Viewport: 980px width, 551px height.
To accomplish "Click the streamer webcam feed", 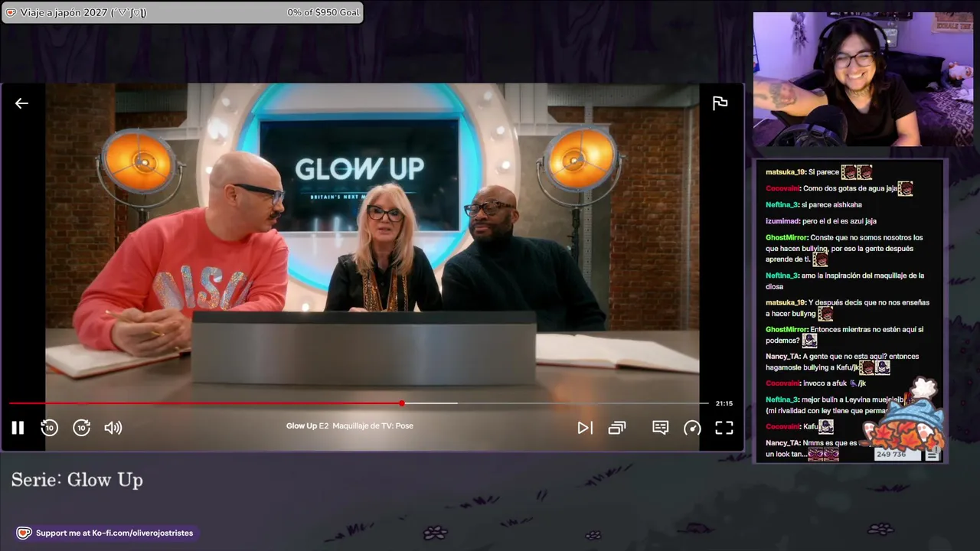I will (x=863, y=79).
